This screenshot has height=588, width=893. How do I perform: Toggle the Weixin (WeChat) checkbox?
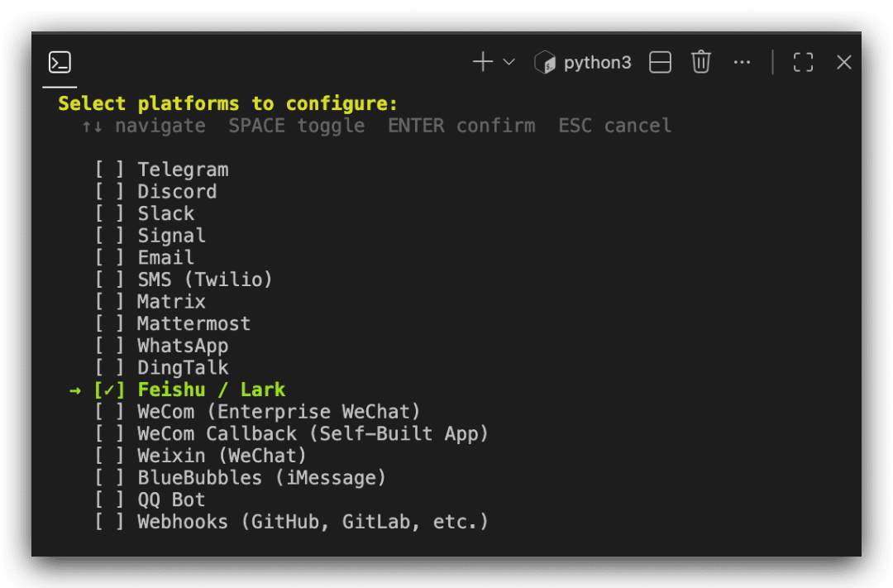tap(109, 456)
